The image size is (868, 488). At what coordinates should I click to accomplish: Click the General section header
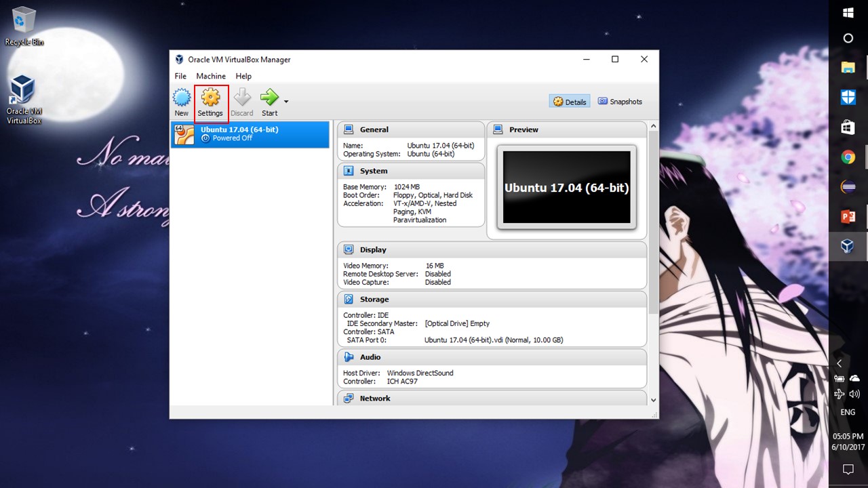tap(374, 129)
